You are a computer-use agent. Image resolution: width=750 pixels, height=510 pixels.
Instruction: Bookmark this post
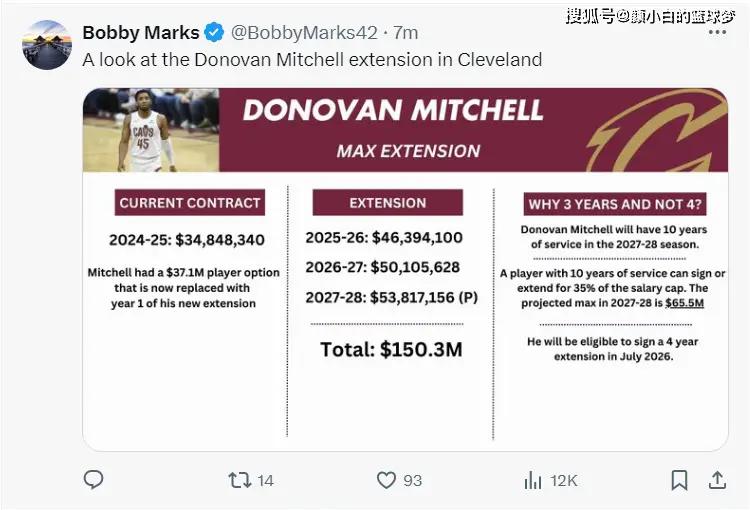coord(679,481)
